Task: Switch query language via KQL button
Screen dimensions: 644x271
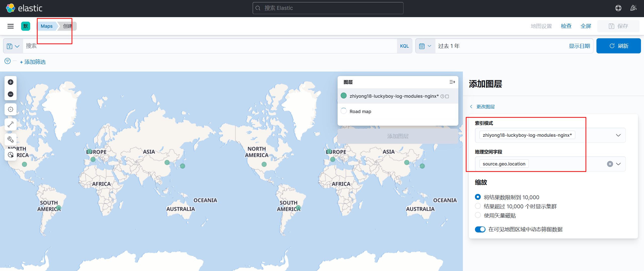Action: pyautogui.click(x=404, y=46)
